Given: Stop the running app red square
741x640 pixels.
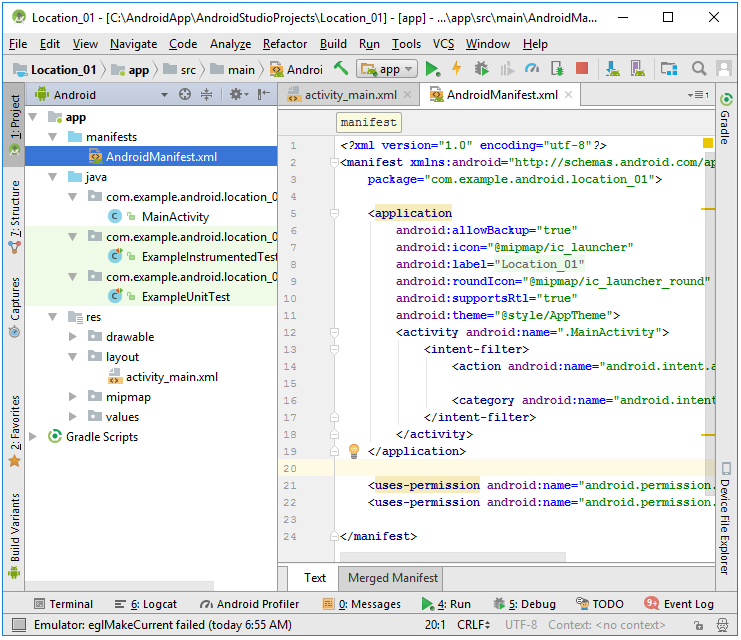Looking at the screenshot, I should click(582, 69).
